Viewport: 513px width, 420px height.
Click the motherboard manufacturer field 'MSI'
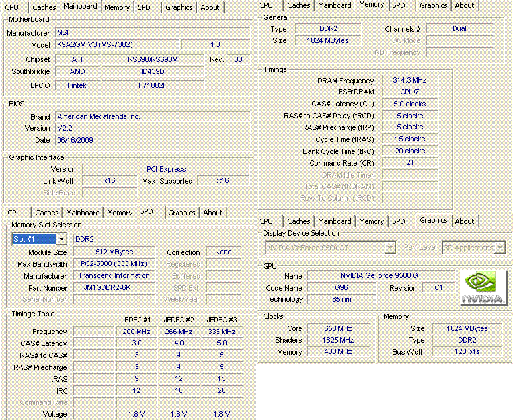[x=153, y=32]
